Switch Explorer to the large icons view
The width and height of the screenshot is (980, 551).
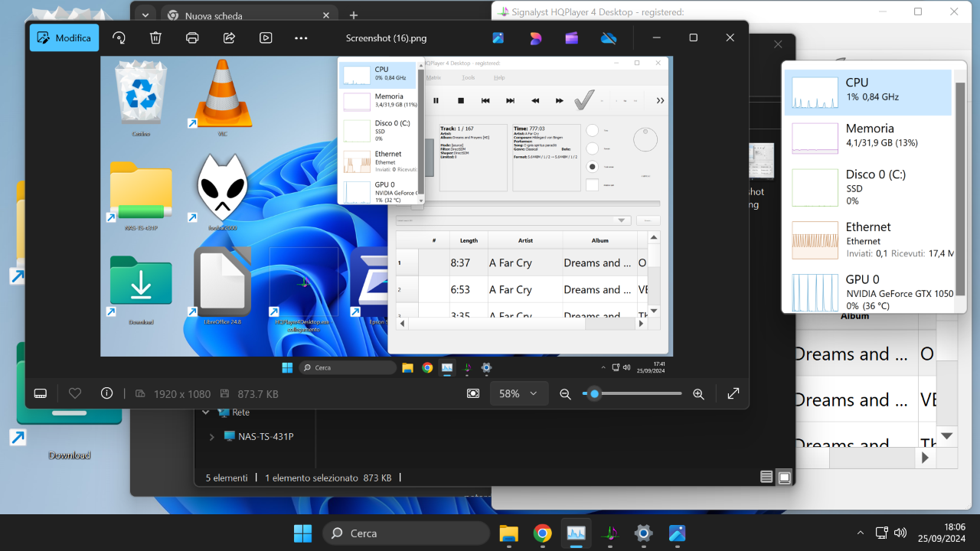click(x=784, y=478)
